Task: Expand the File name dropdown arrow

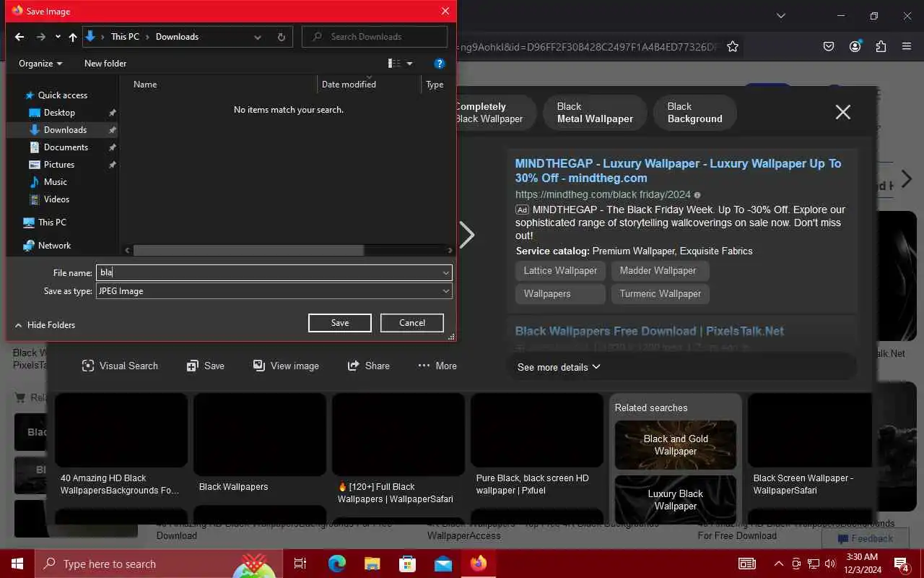Action: click(x=446, y=272)
